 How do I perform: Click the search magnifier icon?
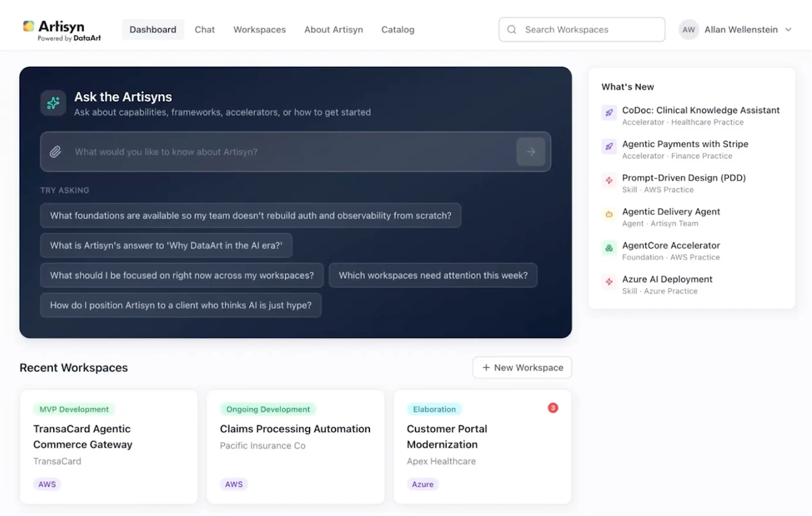512,30
